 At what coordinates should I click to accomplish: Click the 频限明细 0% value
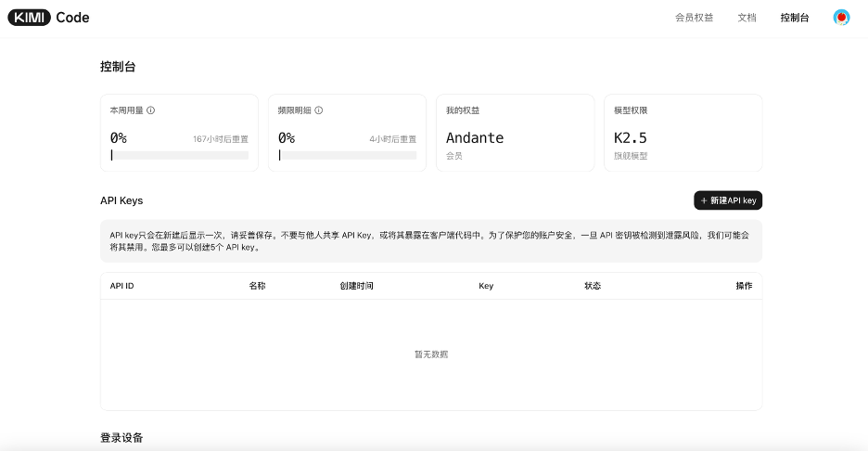287,138
